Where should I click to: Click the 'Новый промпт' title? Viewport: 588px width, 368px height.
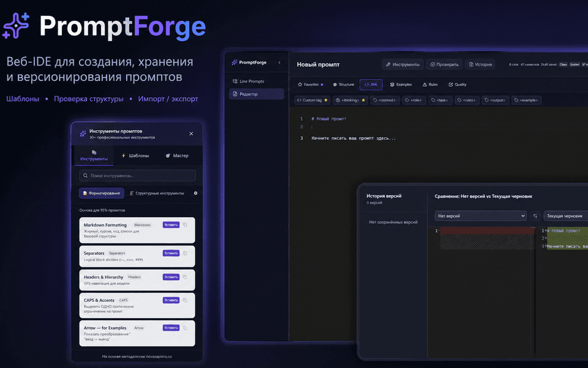point(318,64)
